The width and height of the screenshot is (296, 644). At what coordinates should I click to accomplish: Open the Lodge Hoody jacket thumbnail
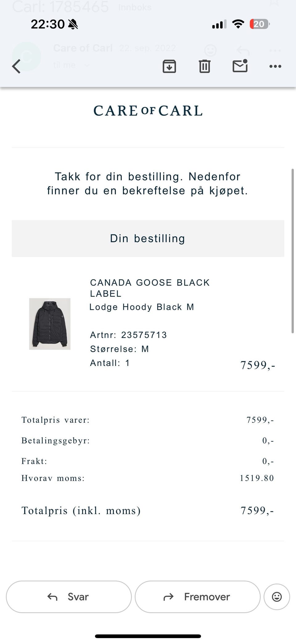(50, 324)
